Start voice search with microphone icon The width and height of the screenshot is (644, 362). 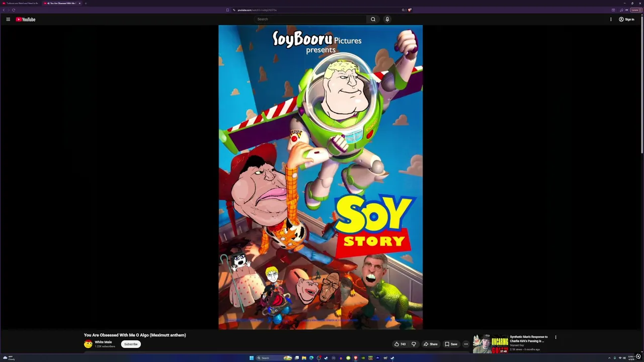pyautogui.click(x=387, y=19)
